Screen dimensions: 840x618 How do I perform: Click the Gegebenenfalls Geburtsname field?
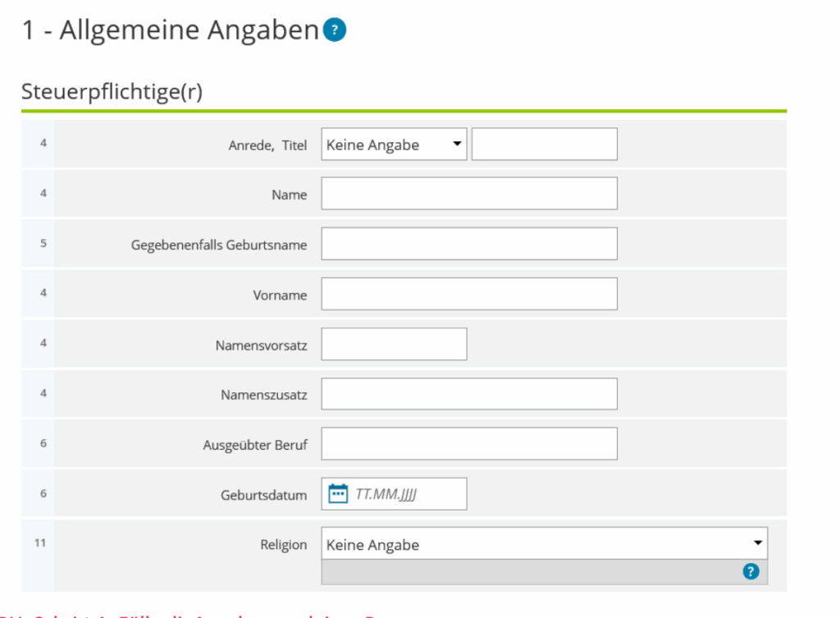(x=468, y=245)
